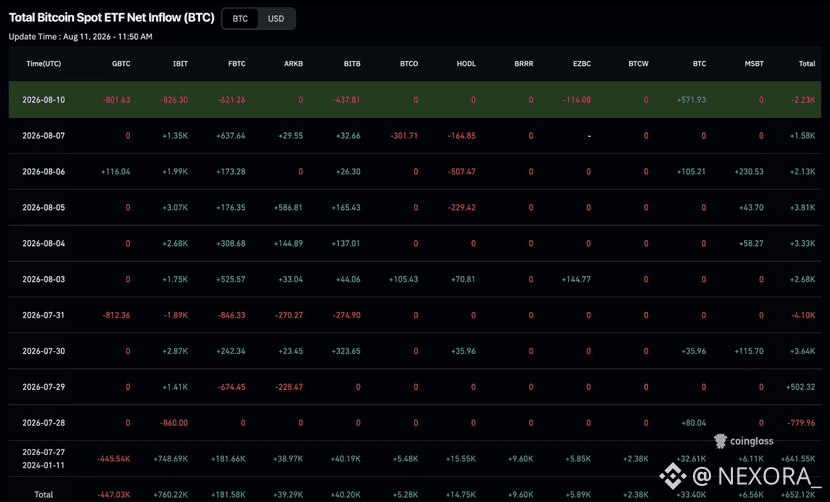Click the -621.26 FBTC value
Screen dimensions: 830x502
231,100
